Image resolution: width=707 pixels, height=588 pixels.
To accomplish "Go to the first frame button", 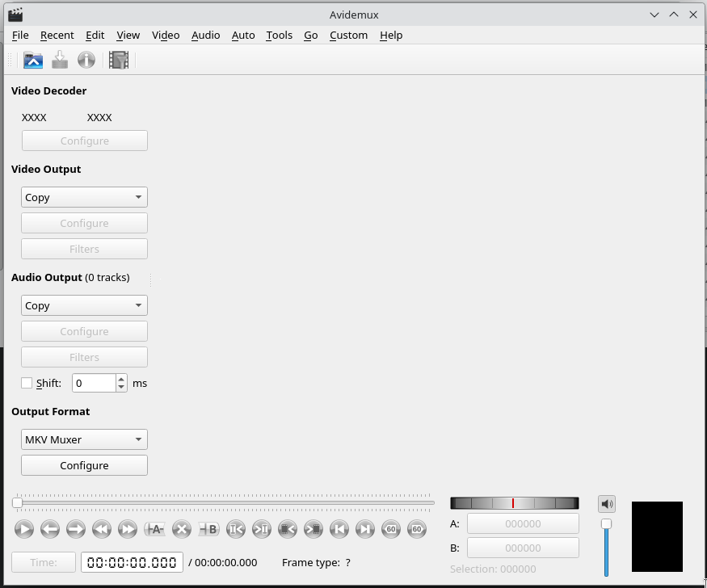I will click(x=339, y=529).
